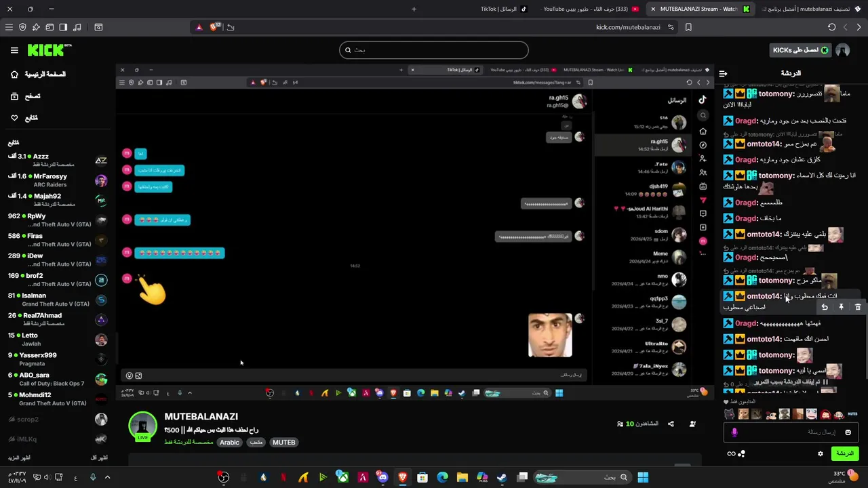Switch to the YouTube browser tab
868x488 pixels.
[590, 9]
